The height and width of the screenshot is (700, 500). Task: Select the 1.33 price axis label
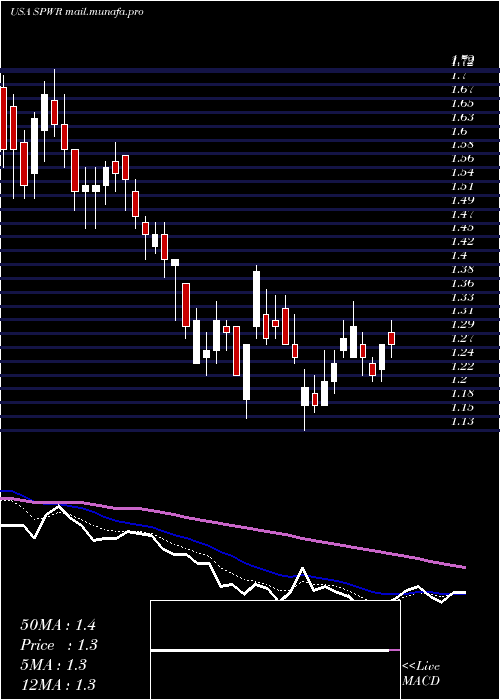click(462, 297)
